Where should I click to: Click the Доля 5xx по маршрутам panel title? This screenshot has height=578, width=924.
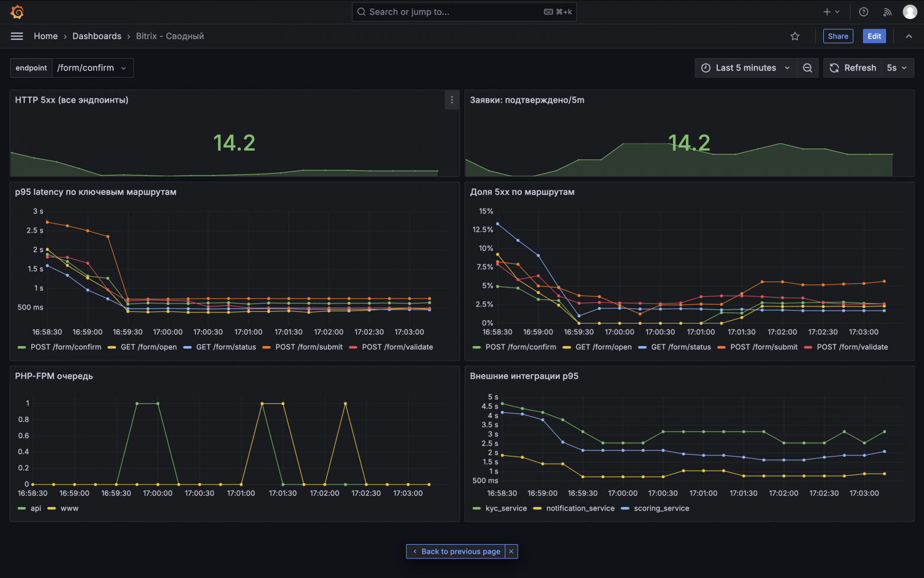pos(522,192)
